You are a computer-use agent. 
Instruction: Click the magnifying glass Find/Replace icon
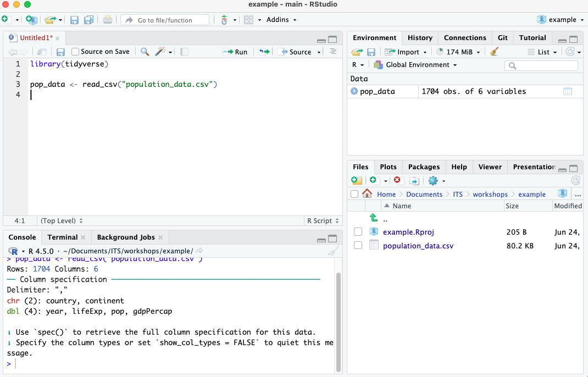[145, 52]
